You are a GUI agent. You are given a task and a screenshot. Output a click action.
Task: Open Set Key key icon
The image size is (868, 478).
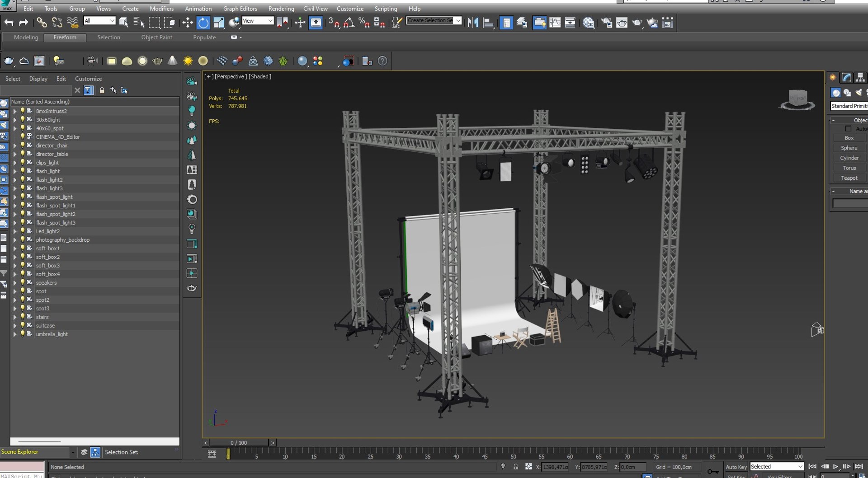[713, 471]
